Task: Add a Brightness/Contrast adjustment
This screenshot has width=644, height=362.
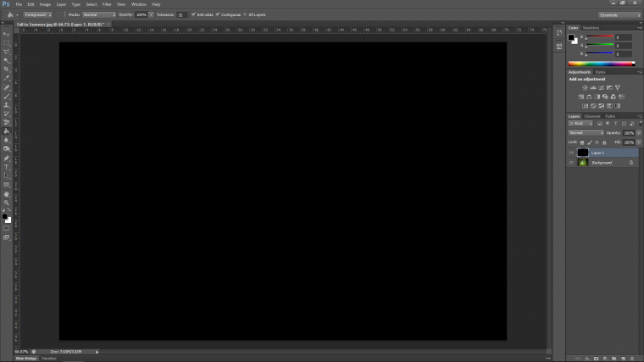Action: point(585,87)
